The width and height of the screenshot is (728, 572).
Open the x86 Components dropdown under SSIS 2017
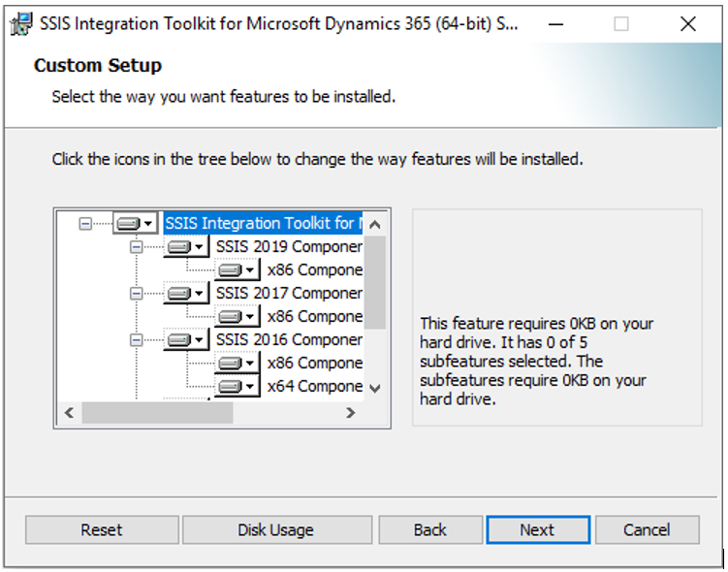[237, 317]
